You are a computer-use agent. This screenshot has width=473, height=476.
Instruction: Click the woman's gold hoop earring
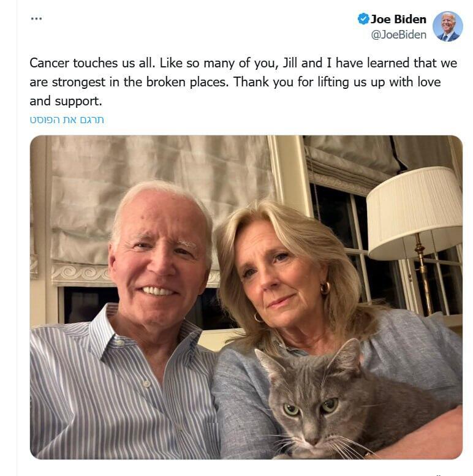[325, 288]
